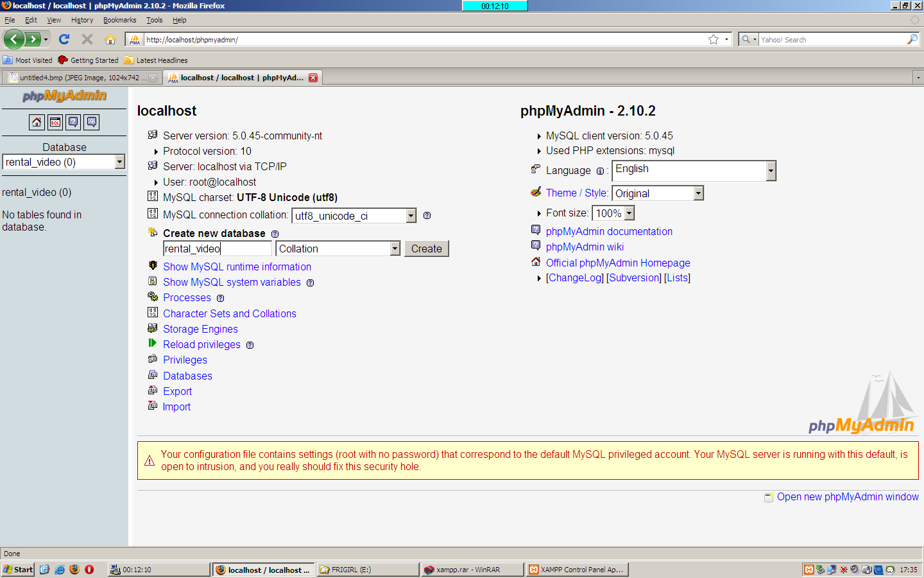
Task: Open the Edit menu
Action: (31, 20)
